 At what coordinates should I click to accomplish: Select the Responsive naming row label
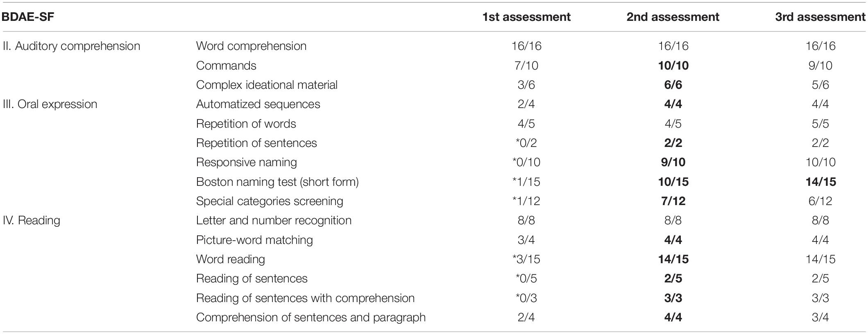click(x=246, y=162)
